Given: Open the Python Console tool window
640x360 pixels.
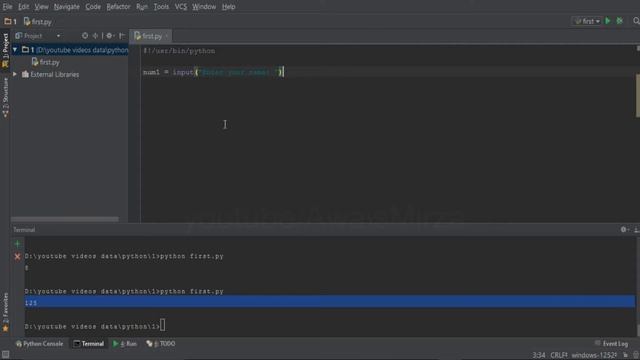Looking at the screenshot, I should 39,344.
